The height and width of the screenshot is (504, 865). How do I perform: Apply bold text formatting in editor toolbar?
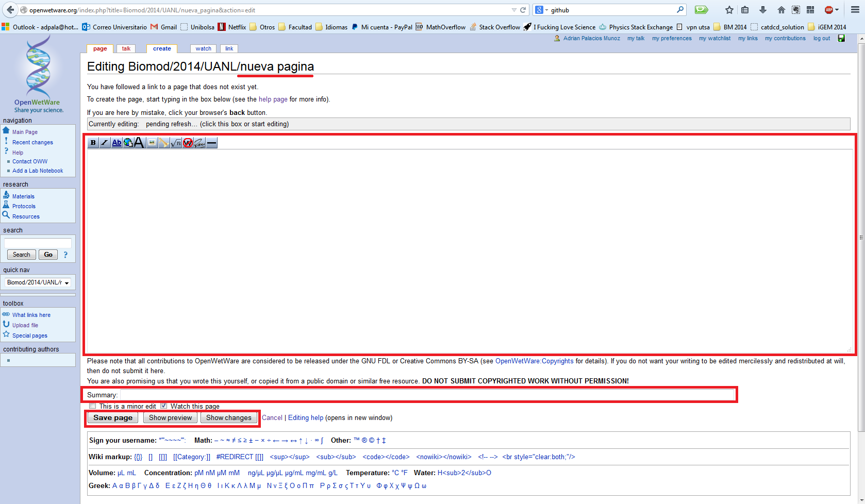coord(93,143)
